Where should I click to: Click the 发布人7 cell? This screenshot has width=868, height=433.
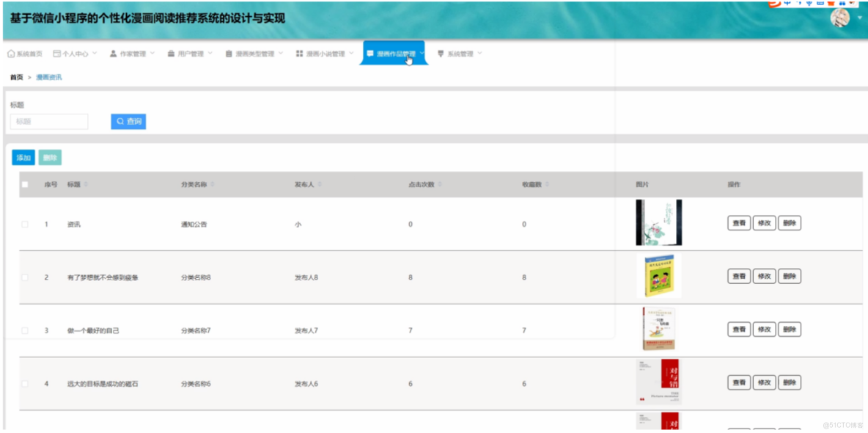click(x=306, y=330)
